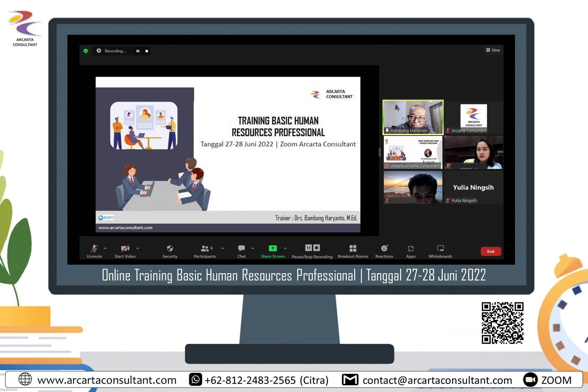The height and width of the screenshot is (392, 588).
Task: Expand the arrow next to Participants
Action: coord(223,248)
